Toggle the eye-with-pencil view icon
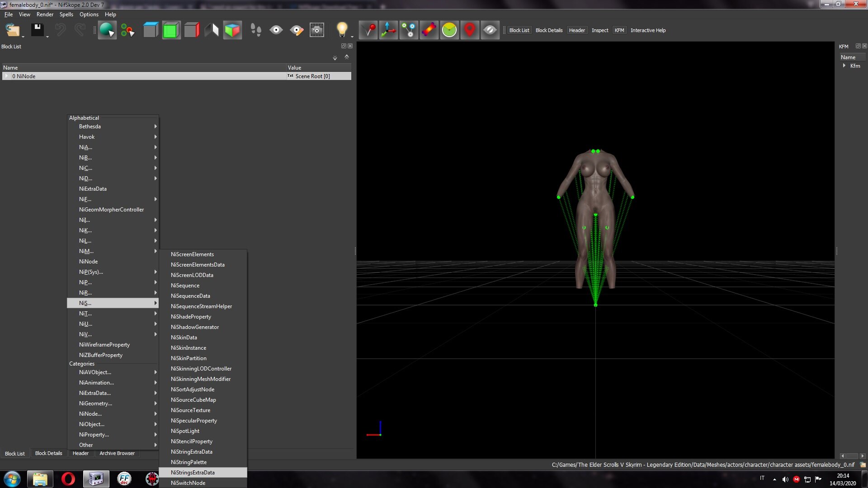Image resolution: width=868 pixels, height=488 pixels. pyautogui.click(x=297, y=30)
